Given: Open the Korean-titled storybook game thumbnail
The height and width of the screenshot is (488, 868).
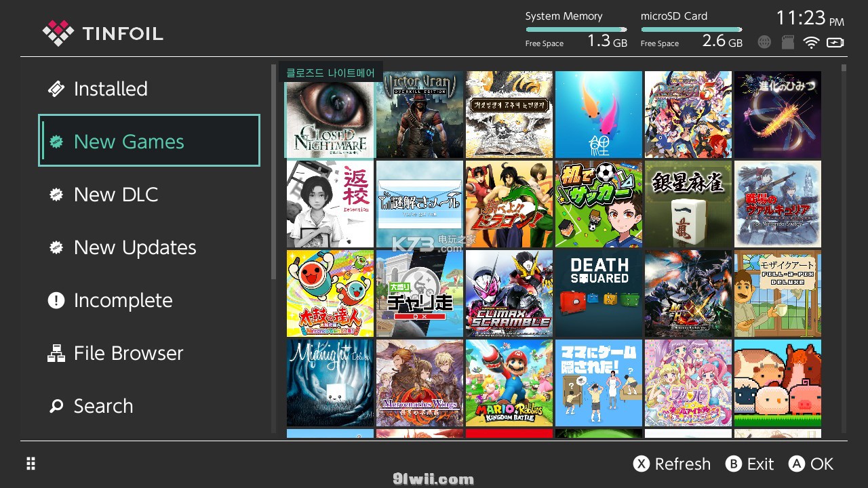Looking at the screenshot, I should pos(509,115).
